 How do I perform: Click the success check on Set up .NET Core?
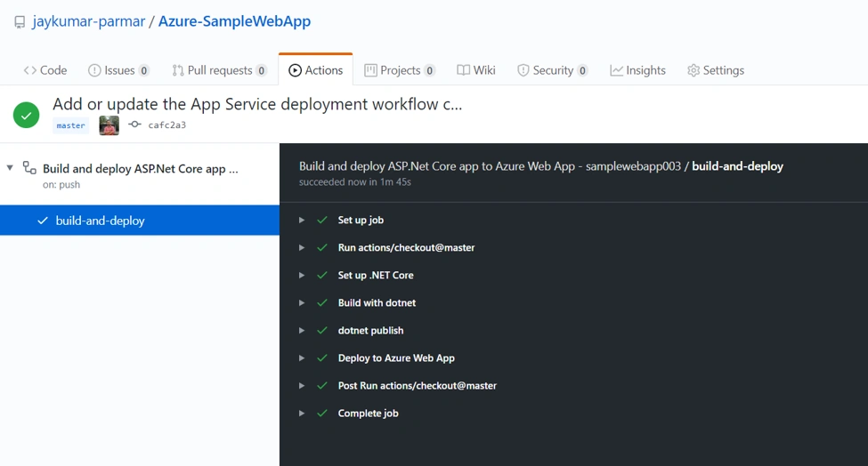(x=322, y=276)
